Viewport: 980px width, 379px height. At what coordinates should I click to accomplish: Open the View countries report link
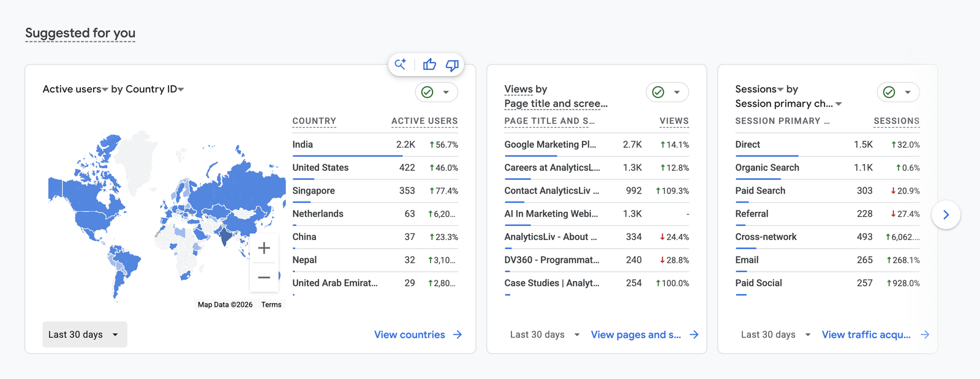[x=410, y=334]
